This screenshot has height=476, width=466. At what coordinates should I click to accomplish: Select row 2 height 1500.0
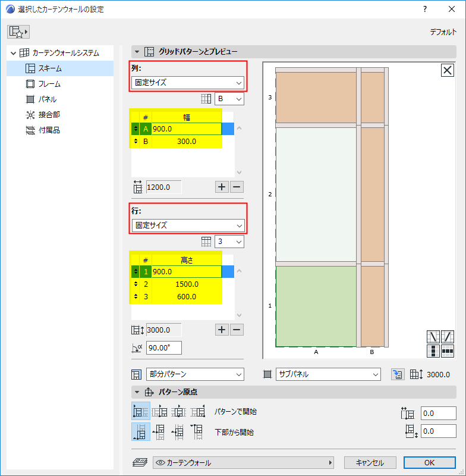182,284
